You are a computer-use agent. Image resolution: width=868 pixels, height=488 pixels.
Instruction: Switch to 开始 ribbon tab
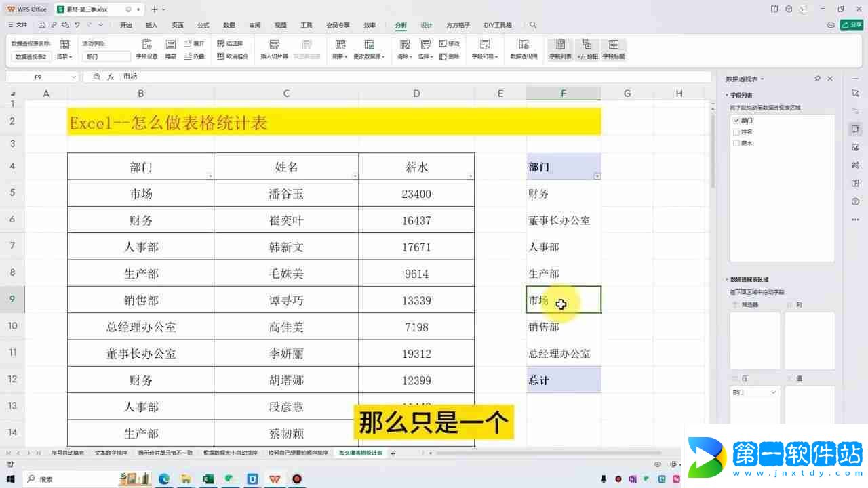[126, 25]
